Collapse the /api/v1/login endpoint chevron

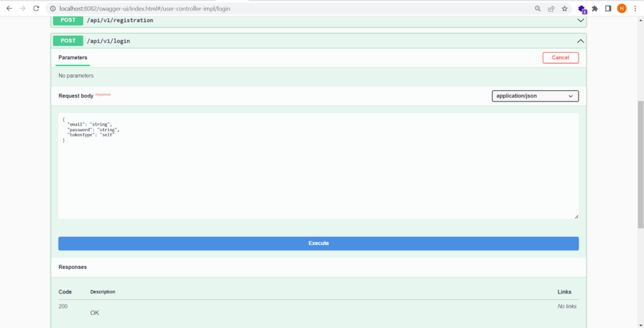[580, 41]
